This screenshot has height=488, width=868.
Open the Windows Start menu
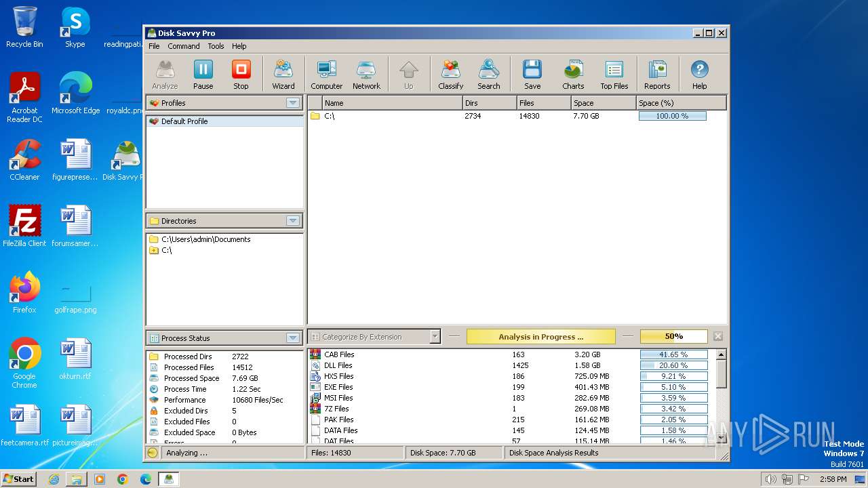click(x=19, y=479)
